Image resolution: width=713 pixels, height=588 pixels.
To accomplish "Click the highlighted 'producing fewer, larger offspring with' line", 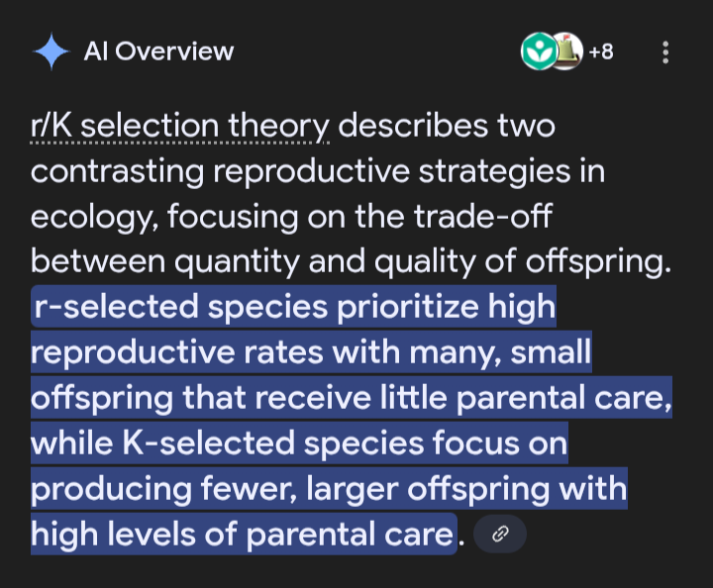I will tap(329, 488).
